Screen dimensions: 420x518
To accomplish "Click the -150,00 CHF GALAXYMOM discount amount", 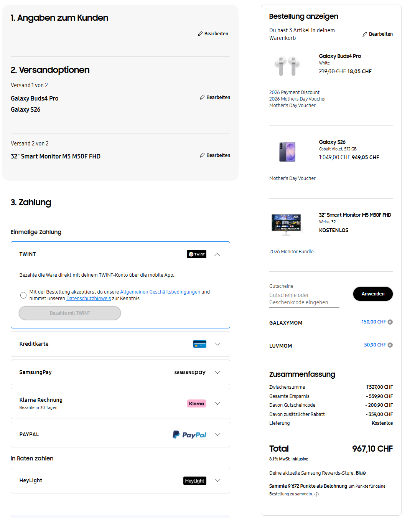I will (x=372, y=322).
